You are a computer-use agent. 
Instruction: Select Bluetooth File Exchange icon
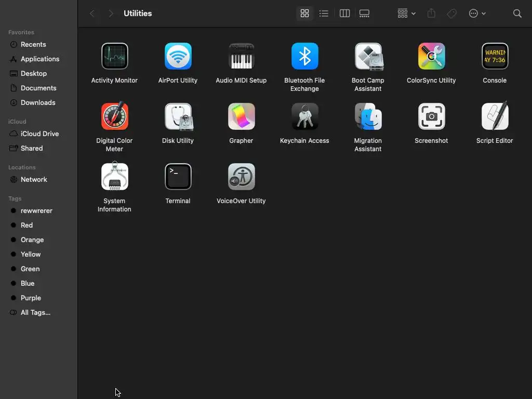coord(304,56)
